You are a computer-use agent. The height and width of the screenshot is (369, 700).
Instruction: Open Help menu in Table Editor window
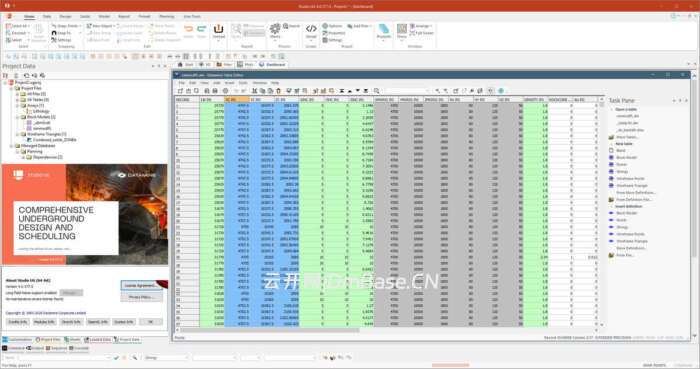pos(275,83)
